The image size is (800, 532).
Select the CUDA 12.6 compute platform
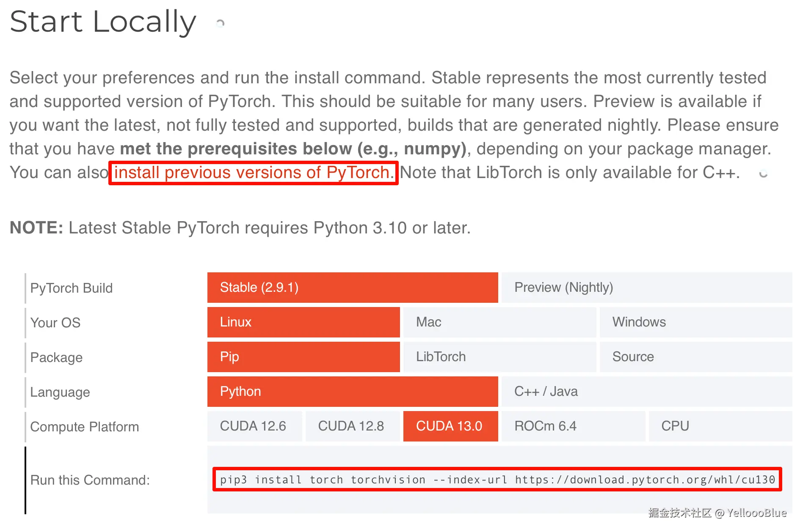[x=254, y=426]
